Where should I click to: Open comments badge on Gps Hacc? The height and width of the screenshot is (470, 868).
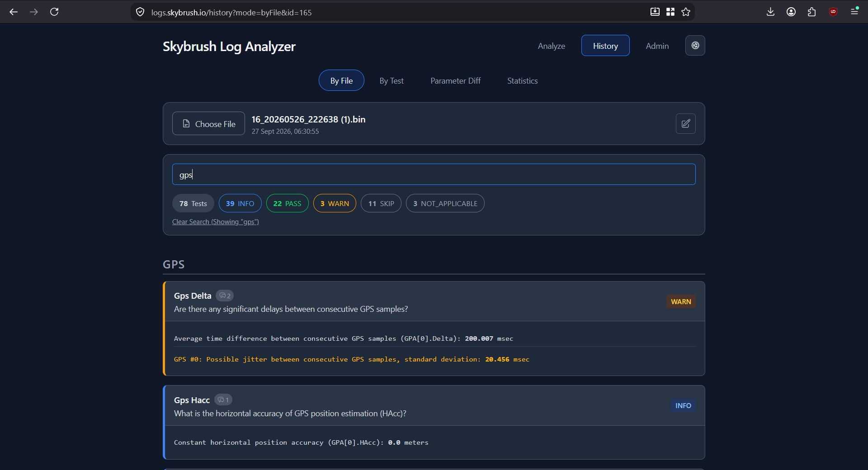223,400
